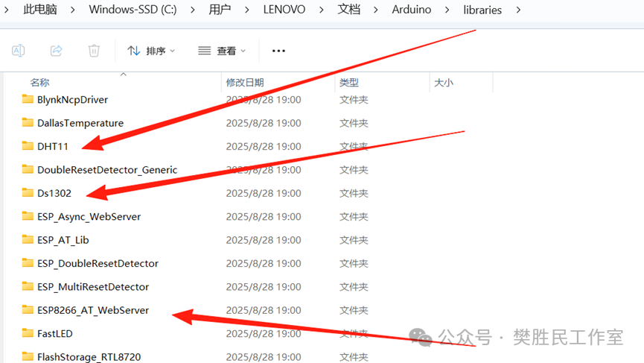This screenshot has height=363, width=644.
Task: Click the ESP_AT_Lib folder name
Action: pos(63,241)
